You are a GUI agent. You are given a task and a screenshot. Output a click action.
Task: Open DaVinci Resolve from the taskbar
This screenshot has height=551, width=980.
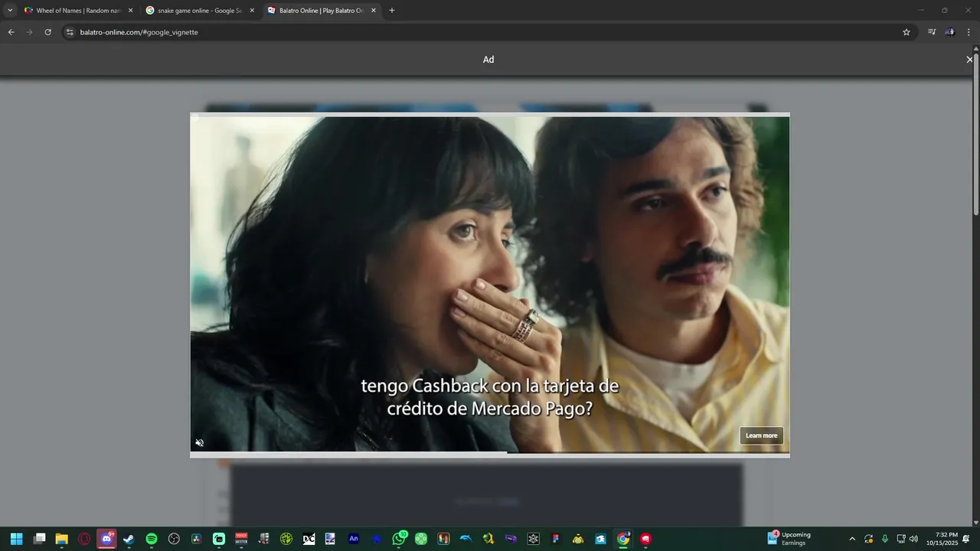(x=196, y=539)
